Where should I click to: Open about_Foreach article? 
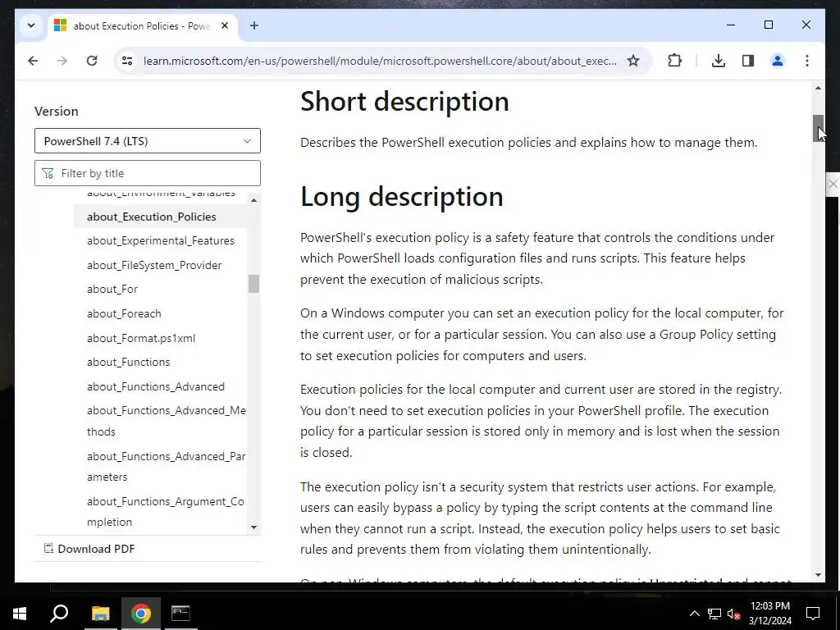click(x=124, y=313)
